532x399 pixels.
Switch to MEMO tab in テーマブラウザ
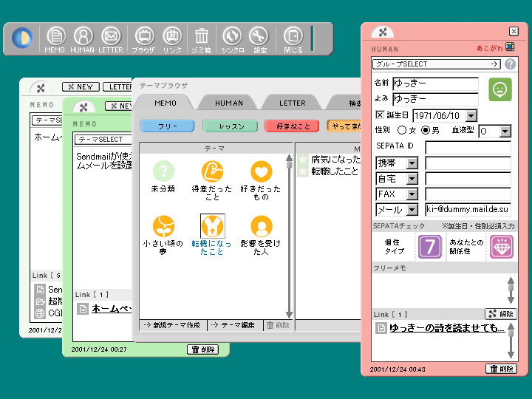tap(166, 103)
